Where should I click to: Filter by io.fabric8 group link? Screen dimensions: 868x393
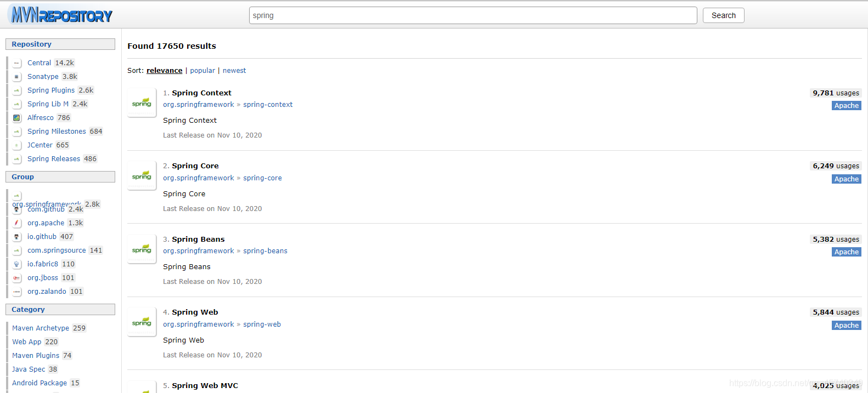pos(43,264)
